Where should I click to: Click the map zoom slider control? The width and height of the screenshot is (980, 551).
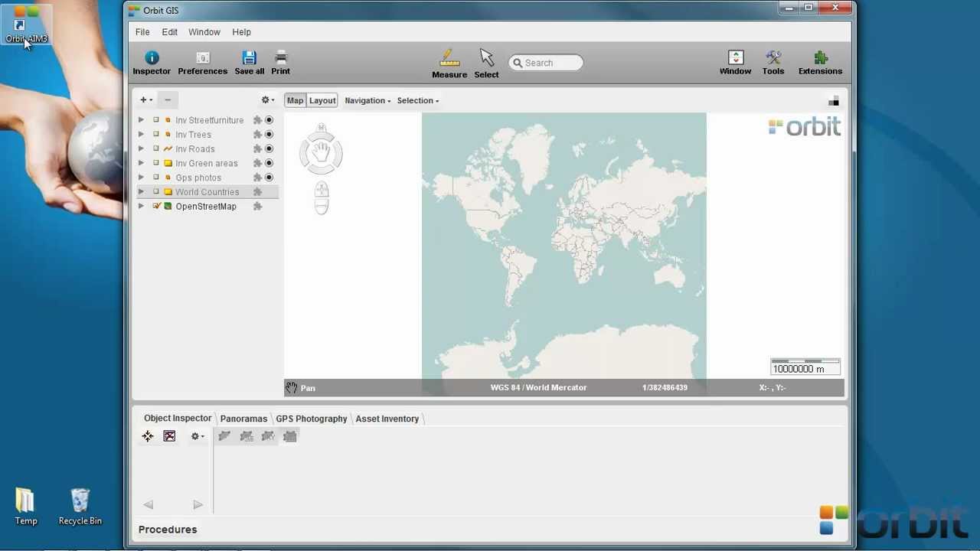coord(321,197)
